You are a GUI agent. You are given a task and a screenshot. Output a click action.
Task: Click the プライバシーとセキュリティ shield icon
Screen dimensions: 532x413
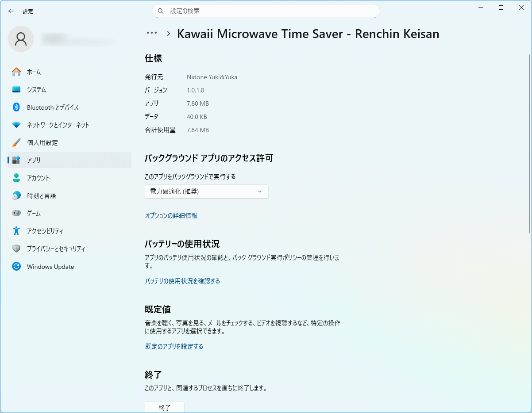point(16,249)
